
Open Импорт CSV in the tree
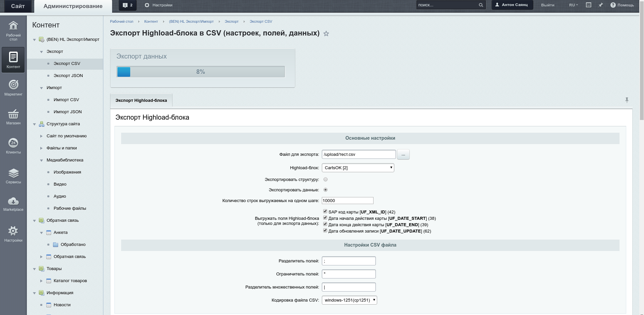point(66,100)
